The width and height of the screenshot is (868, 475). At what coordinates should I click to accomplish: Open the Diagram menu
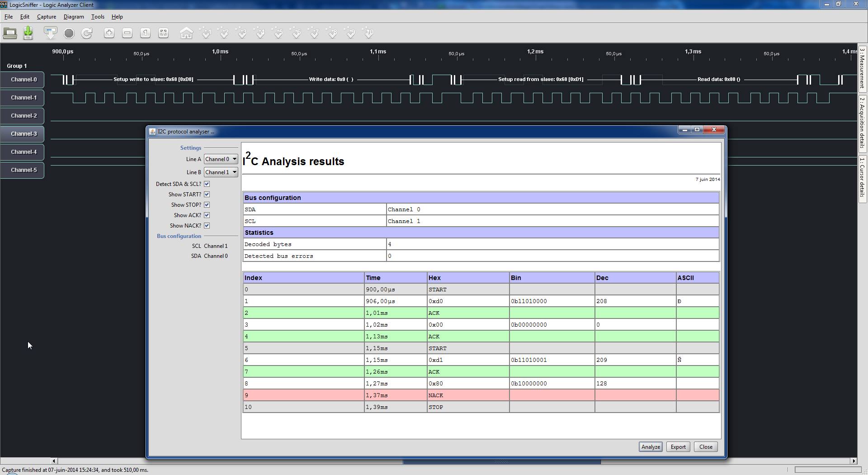click(74, 17)
